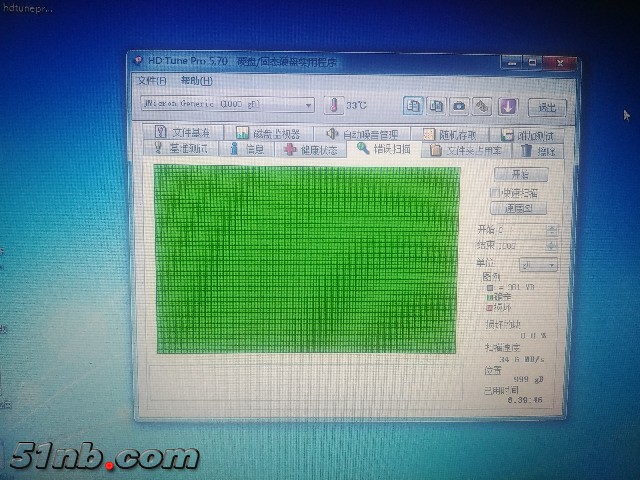Click the thermometer temperature icon
640x480 pixels.
332,104
